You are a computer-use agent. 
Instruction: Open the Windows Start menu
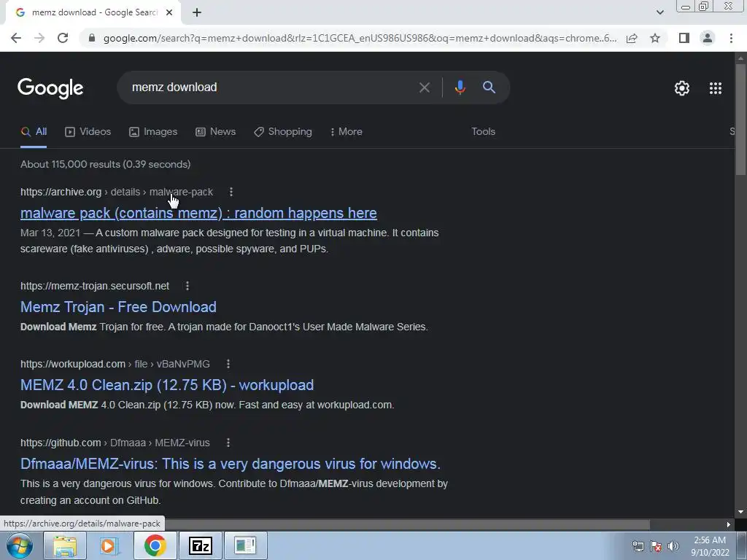pyautogui.click(x=20, y=545)
